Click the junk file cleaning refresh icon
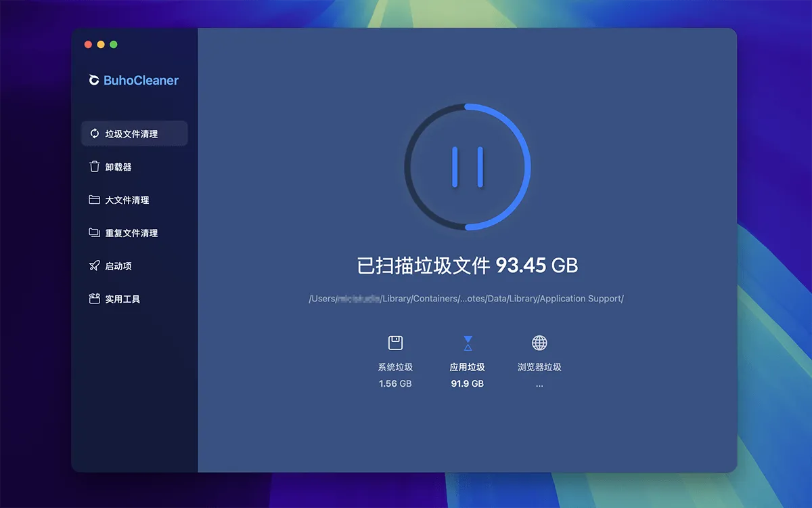812x508 pixels. click(x=95, y=133)
